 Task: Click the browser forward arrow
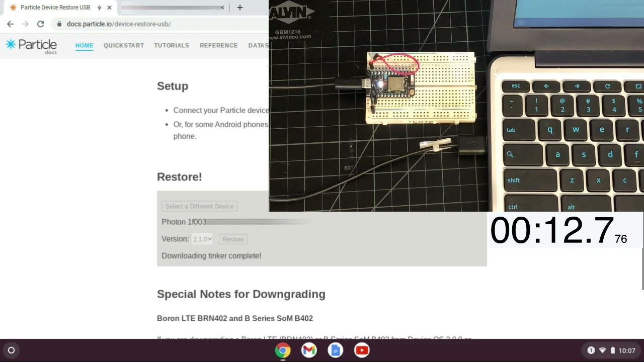(x=25, y=24)
